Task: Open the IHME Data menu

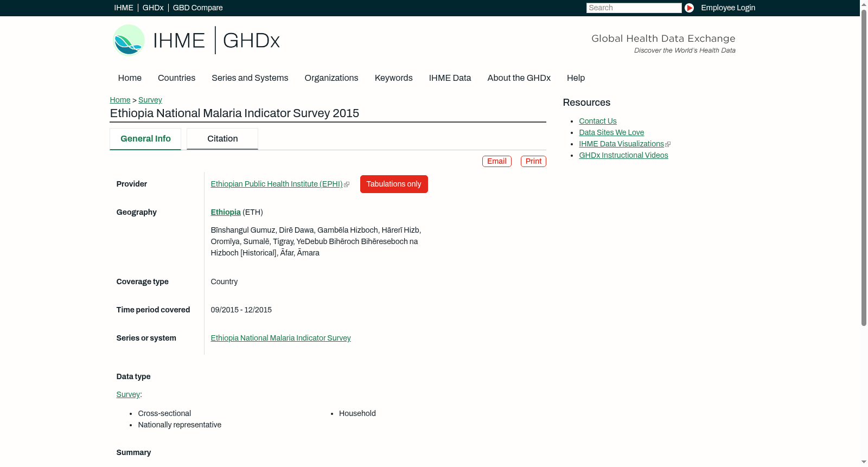Action: pyautogui.click(x=450, y=78)
